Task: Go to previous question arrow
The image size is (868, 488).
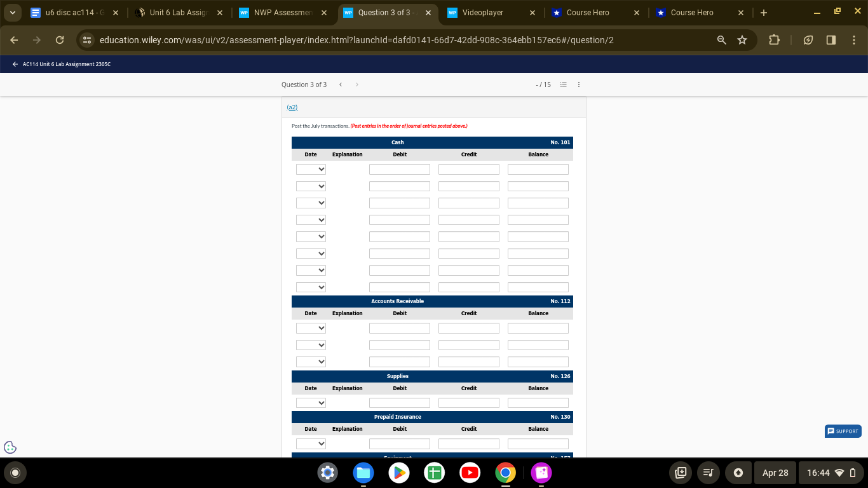Action: point(341,85)
